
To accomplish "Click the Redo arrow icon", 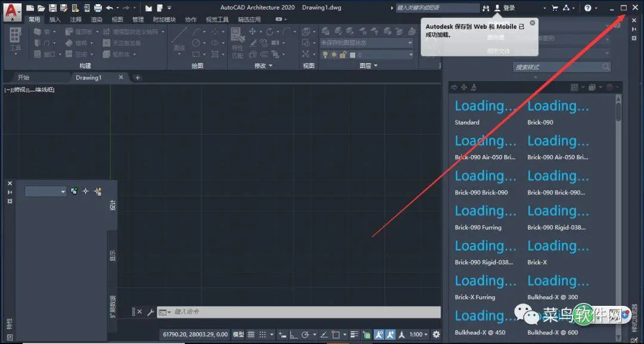I will coord(126,8).
